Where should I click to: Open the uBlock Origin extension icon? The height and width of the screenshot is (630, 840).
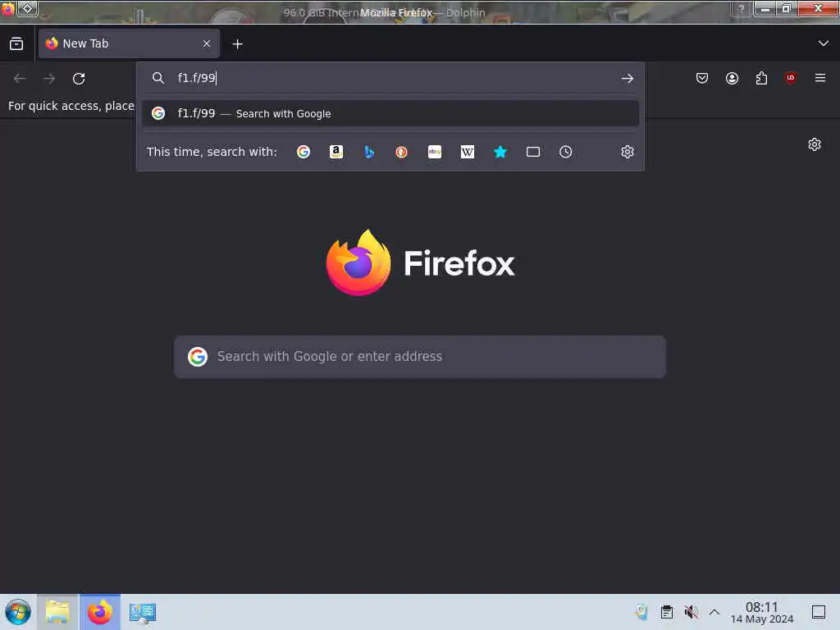tap(790, 78)
